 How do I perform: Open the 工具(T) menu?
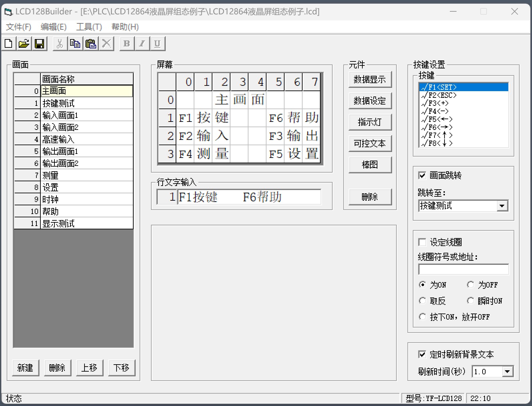tap(89, 27)
